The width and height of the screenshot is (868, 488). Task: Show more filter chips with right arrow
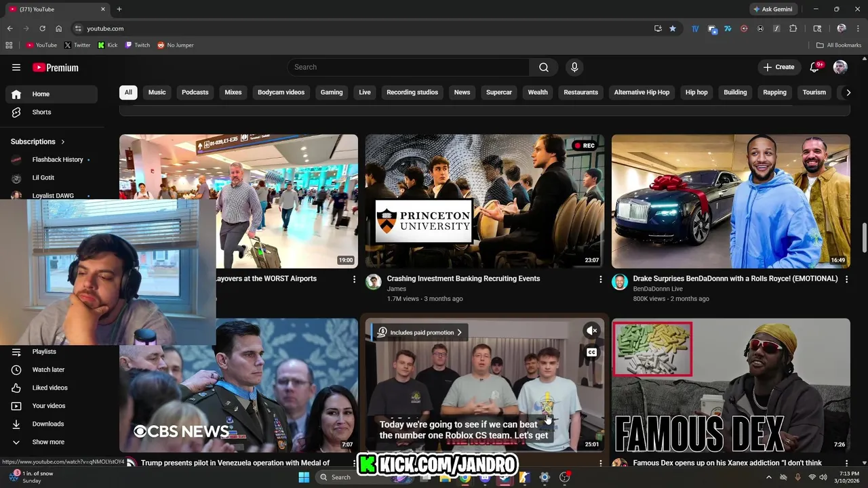pyautogui.click(x=848, y=92)
